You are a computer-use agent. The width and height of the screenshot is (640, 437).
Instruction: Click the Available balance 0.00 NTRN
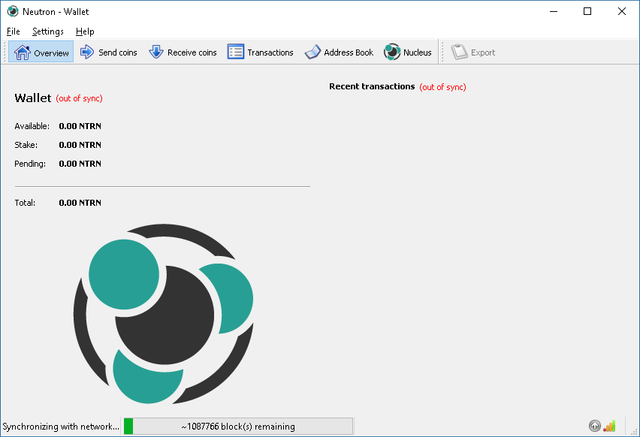coord(80,126)
